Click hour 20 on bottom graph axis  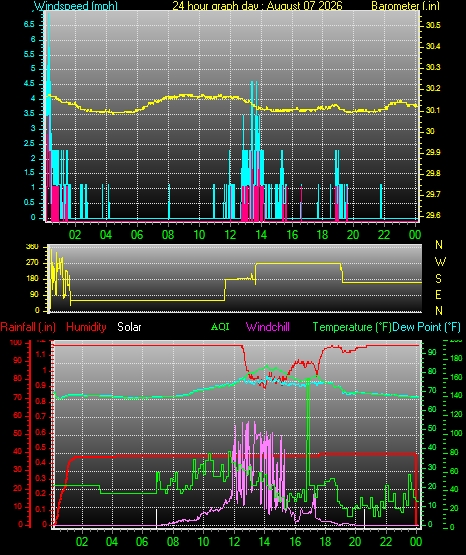pos(355,542)
